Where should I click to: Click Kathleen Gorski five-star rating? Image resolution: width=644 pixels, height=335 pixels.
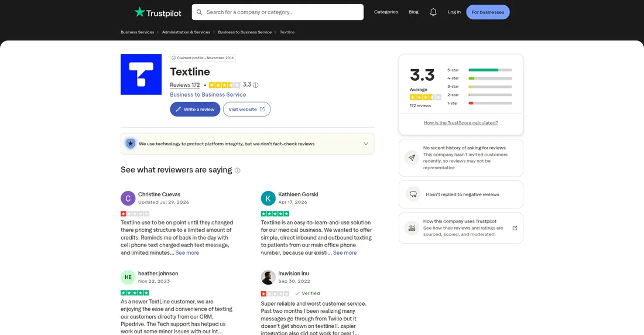point(275,214)
